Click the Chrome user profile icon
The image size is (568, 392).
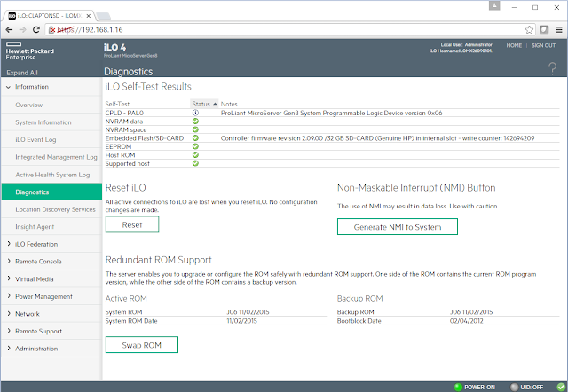tap(494, 6)
